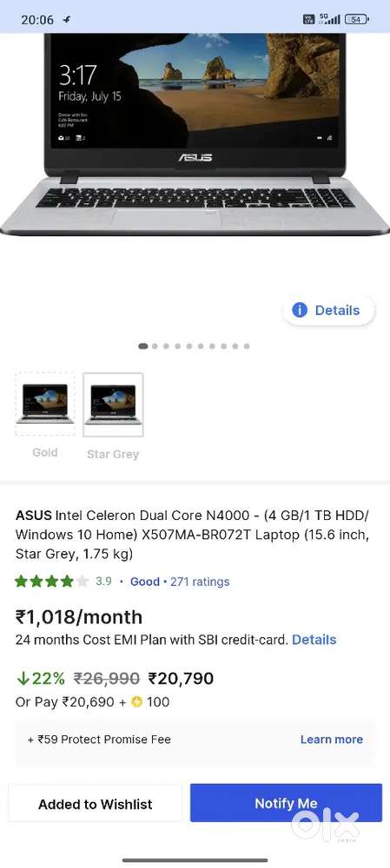The image size is (390, 868).
Task: Tap the green 22% discount arrow
Action: click(x=23, y=678)
